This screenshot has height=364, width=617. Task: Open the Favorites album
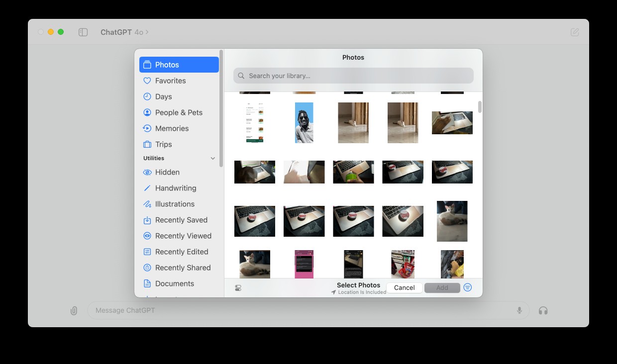pos(170,81)
